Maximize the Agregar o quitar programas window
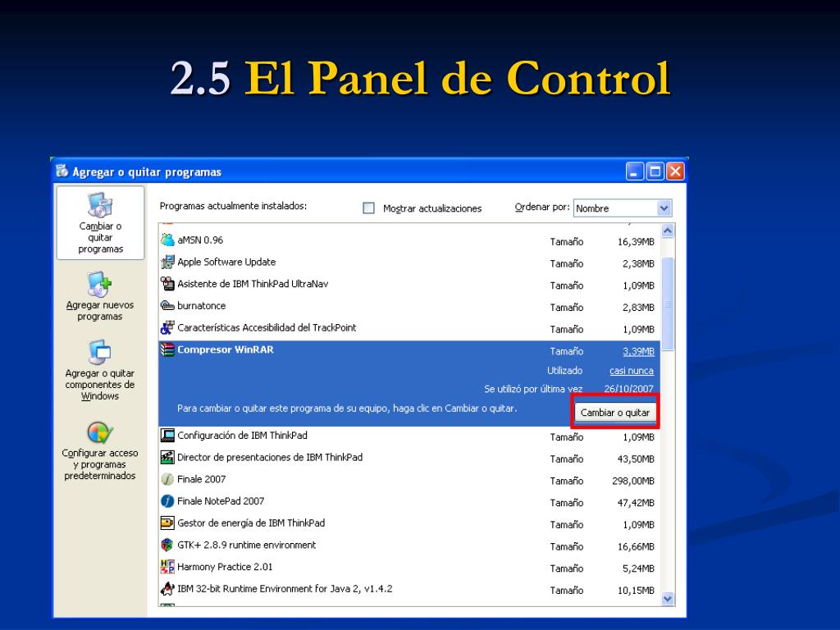 pos(655,172)
